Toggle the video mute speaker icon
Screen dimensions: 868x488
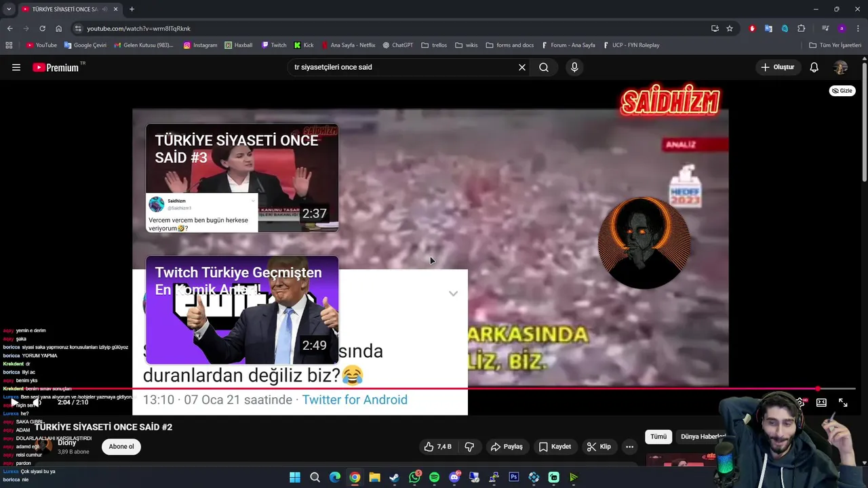[x=37, y=403]
